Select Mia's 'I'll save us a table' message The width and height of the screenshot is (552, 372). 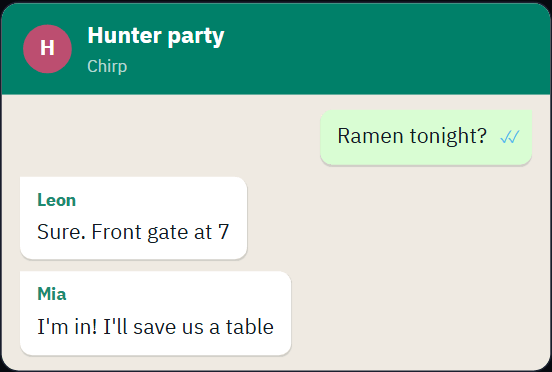pyautogui.click(x=156, y=313)
